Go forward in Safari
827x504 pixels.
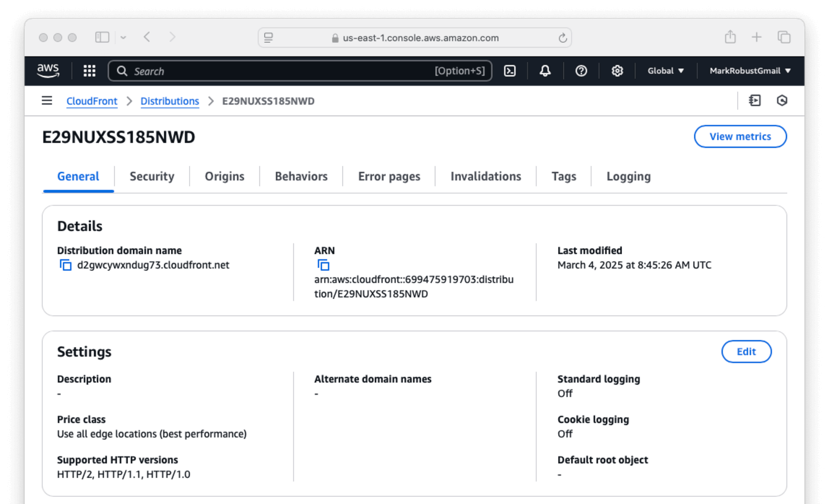click(173, 37)
